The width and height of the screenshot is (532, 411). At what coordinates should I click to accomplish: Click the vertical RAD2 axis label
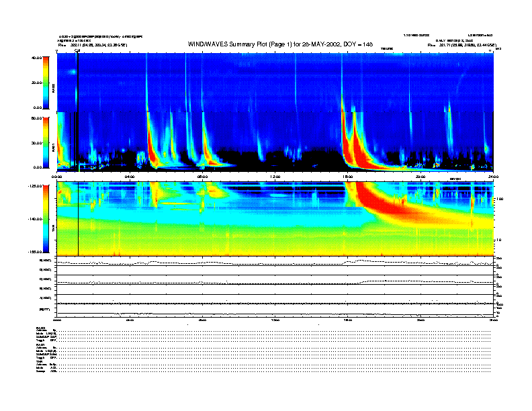[x=53, y=89]
